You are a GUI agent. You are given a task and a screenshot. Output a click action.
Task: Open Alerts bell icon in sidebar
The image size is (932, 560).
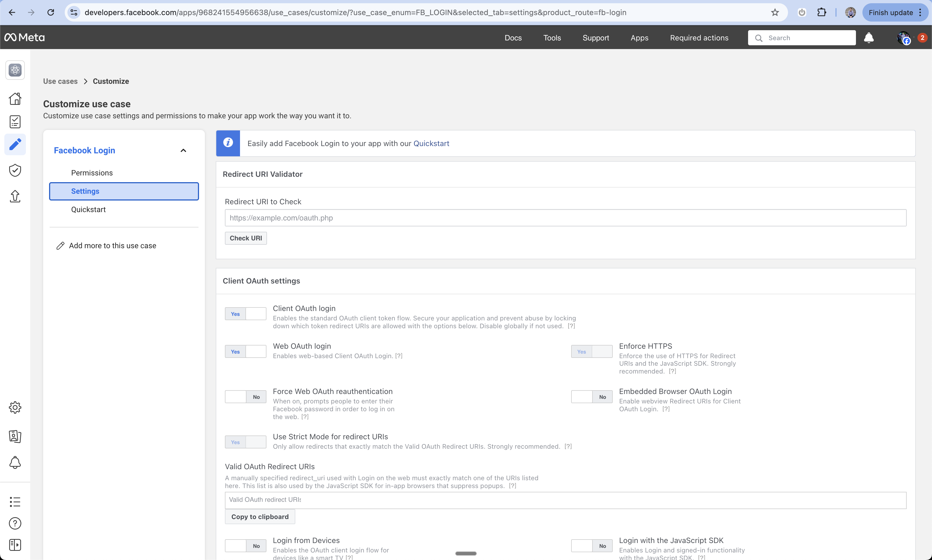[15, 462]
